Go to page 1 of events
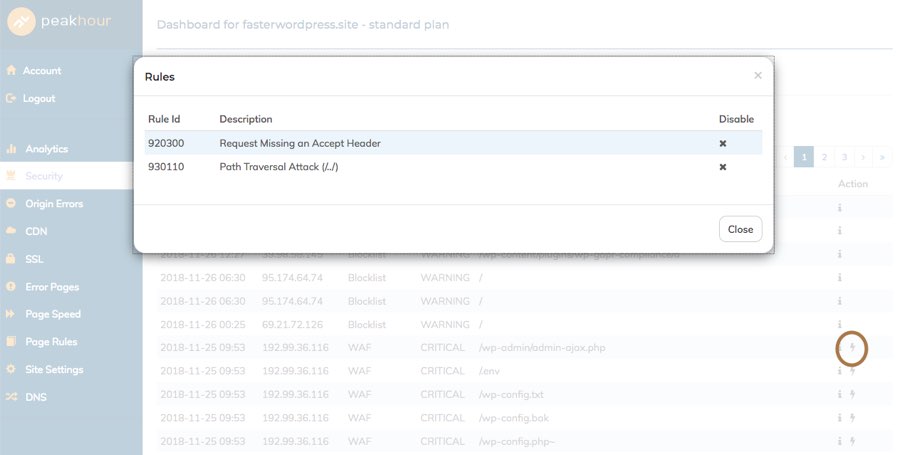 [x=804, y=157]
